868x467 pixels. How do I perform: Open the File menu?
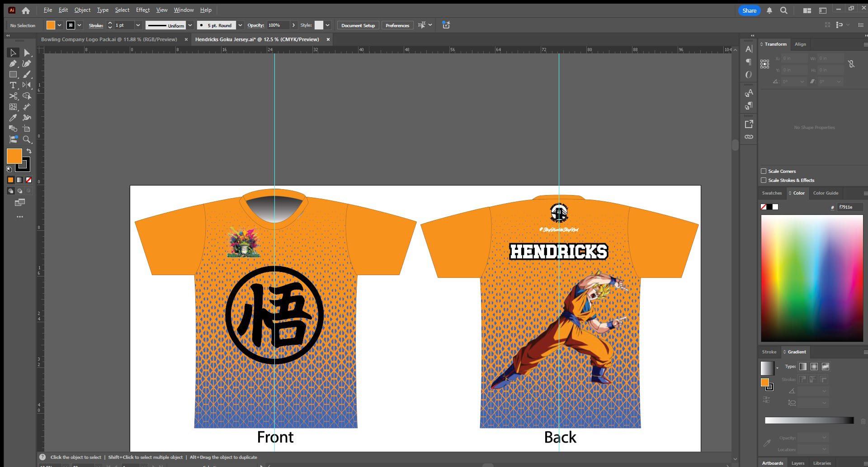(47, 10)
